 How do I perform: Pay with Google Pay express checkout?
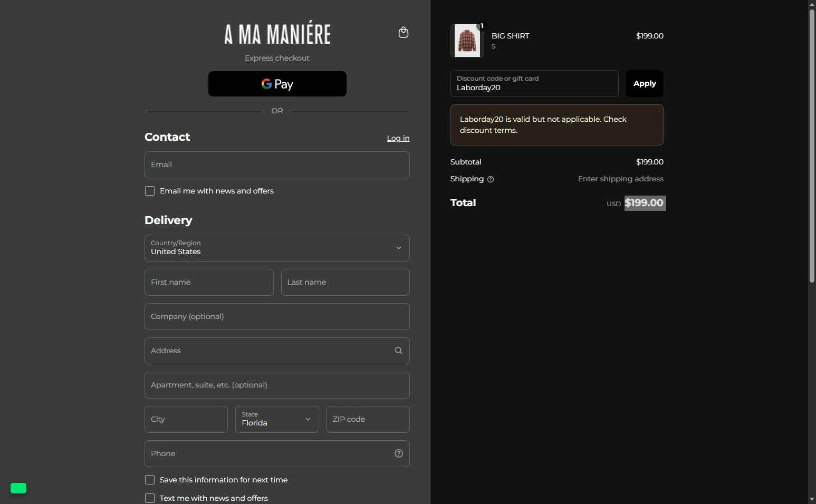tap(277, 84)
